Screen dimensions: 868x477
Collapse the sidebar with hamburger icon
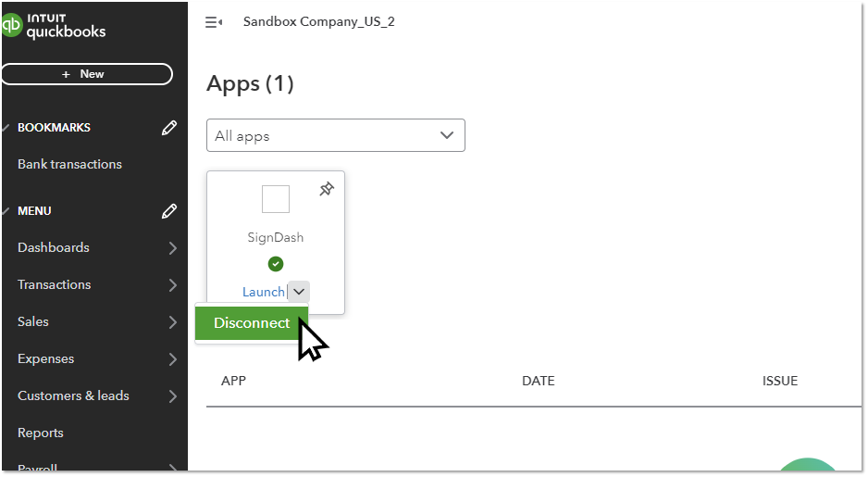coord(213,22)
